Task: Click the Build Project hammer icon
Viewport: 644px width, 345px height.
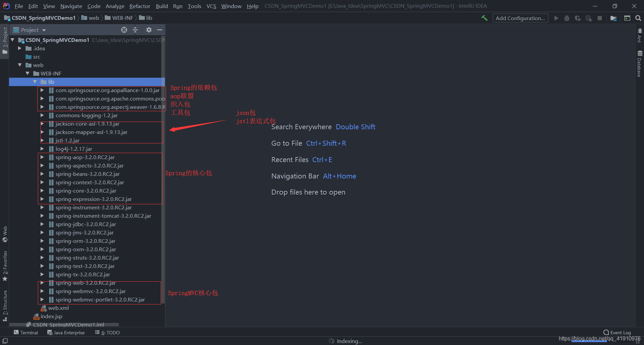Action: click(x=484, y=18)
